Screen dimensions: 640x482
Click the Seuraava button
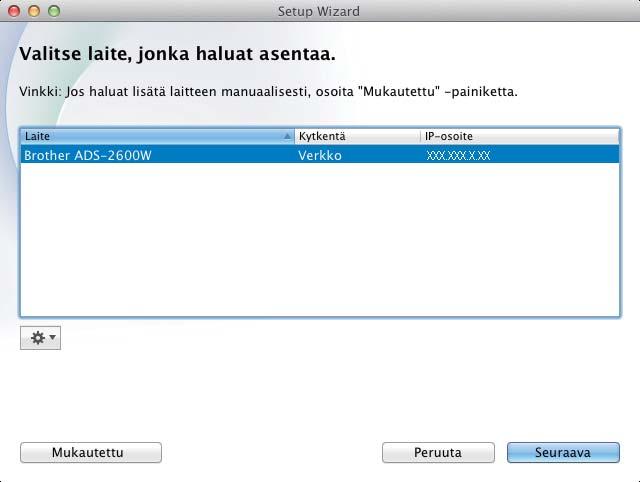point(563,453)
